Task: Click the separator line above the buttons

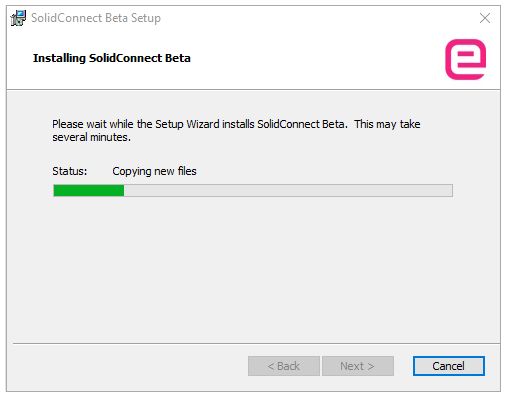Action: (257, 343)
